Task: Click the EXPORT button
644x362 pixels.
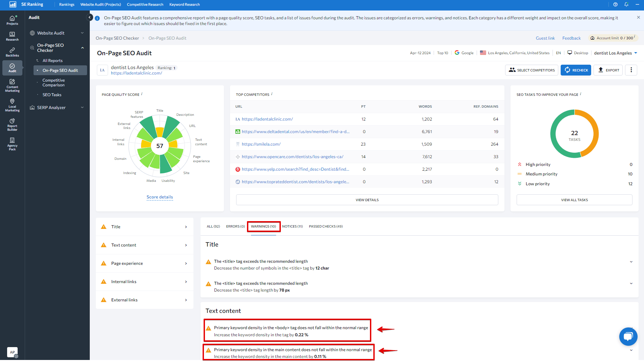Action: point(608,70)
